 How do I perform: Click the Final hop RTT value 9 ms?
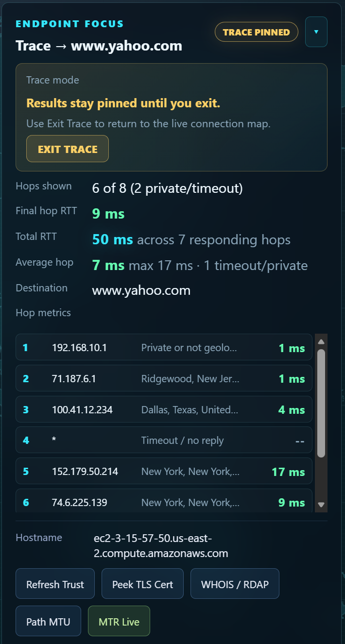point(108,213)
